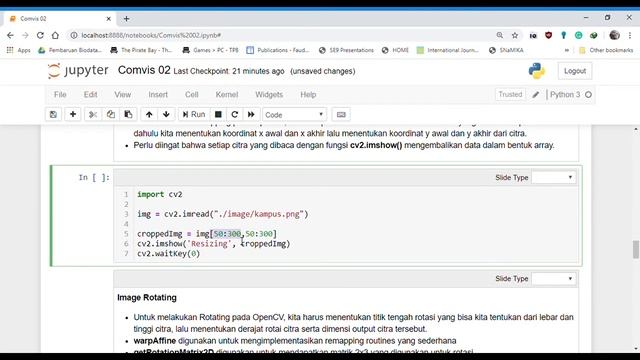The height and width of the screenshot is (360, 640).
Task: Move selected cell up
Action: pos(149,115)
